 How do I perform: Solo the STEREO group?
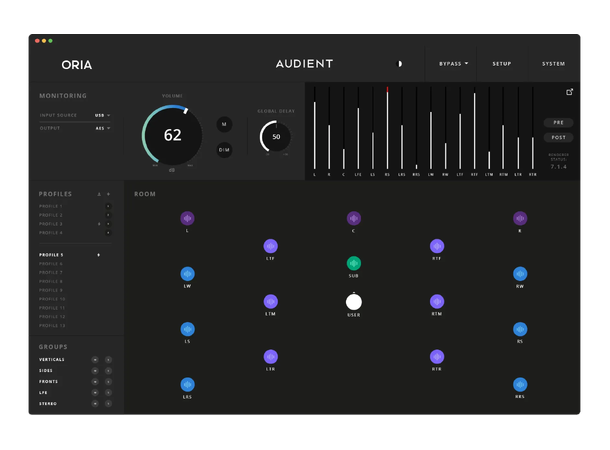(109, 404)
